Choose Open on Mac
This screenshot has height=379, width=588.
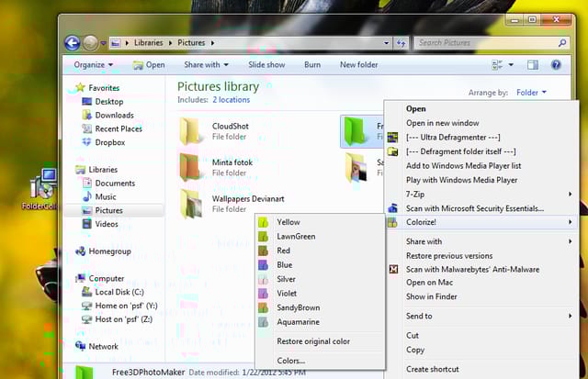429,283
